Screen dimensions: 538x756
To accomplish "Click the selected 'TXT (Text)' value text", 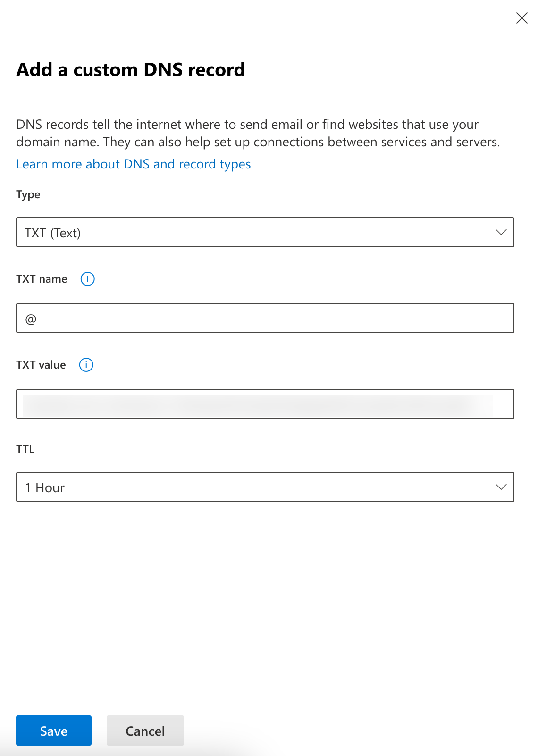I will pos(53,233).
